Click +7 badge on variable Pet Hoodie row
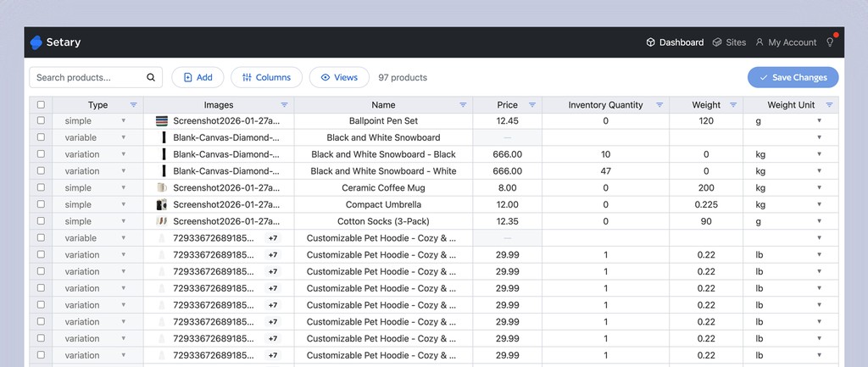The image size is (868, 367). click(x=272, y=238)
